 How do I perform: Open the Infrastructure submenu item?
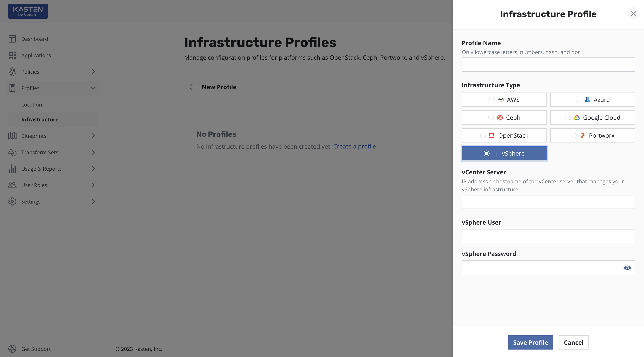40,119
